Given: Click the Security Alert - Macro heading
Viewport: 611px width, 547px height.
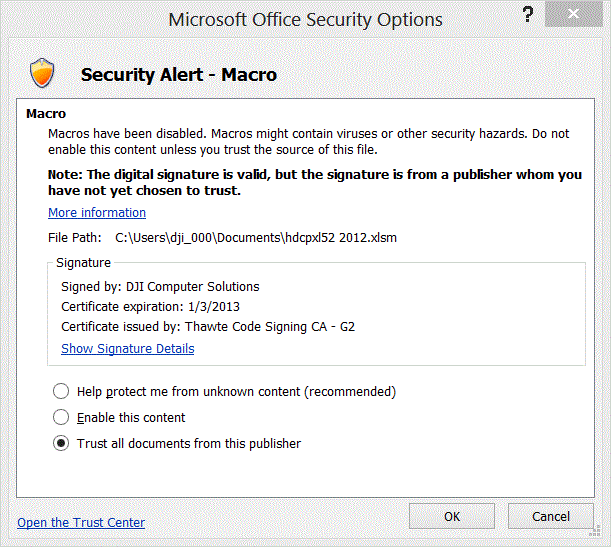Looking at the screenshot, I should point(179,74).
